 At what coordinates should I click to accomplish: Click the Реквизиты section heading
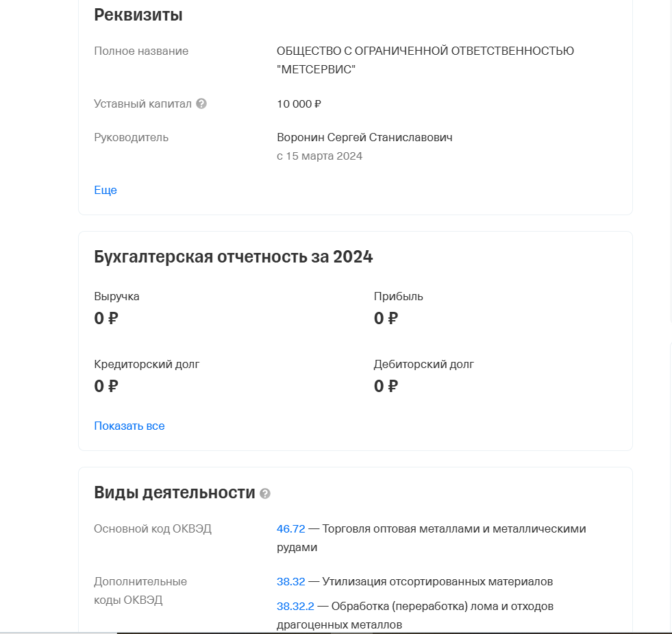(x=138, y=15)
